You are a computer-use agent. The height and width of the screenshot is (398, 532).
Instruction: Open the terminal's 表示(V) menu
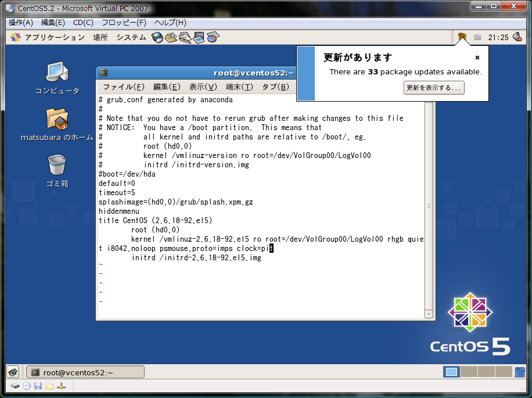tap(203, 87)
